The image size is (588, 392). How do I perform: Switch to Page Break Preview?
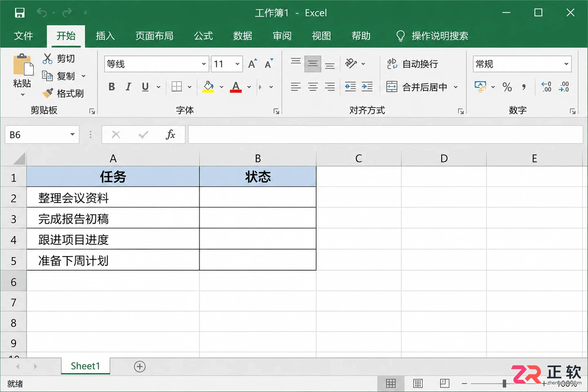(x=445, y=383)
